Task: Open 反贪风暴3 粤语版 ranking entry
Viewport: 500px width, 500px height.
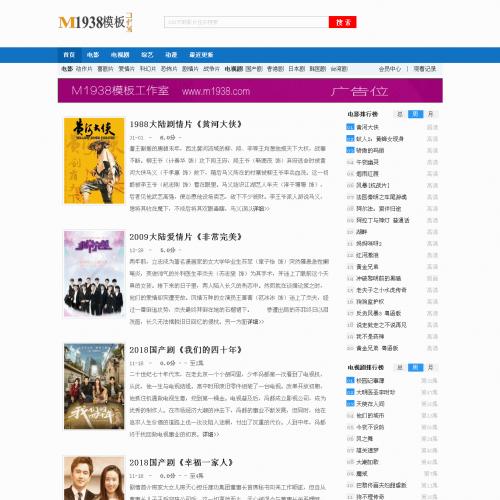Action: [x=379, y=313]
